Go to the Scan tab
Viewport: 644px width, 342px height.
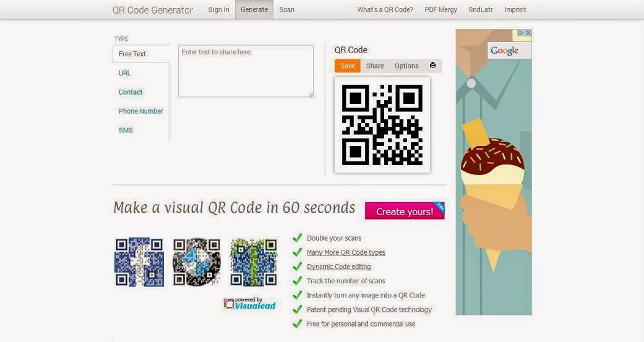(286, 9)
